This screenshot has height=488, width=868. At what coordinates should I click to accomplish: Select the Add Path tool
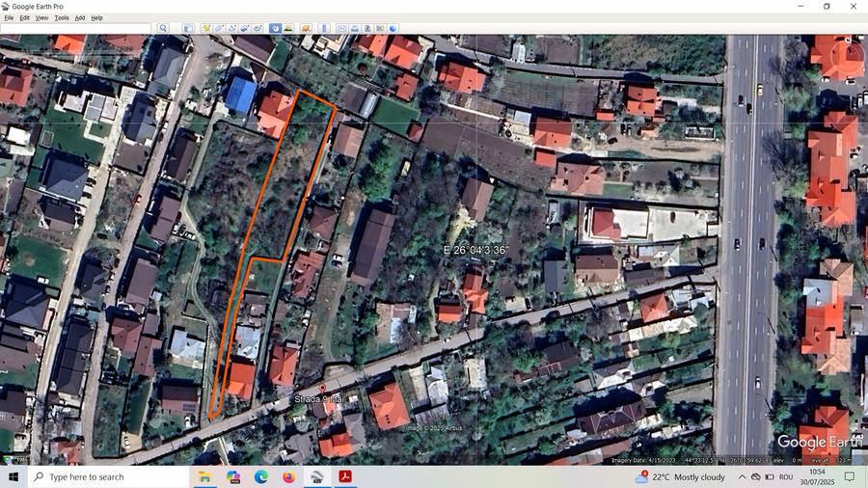(x=231, y=28)
